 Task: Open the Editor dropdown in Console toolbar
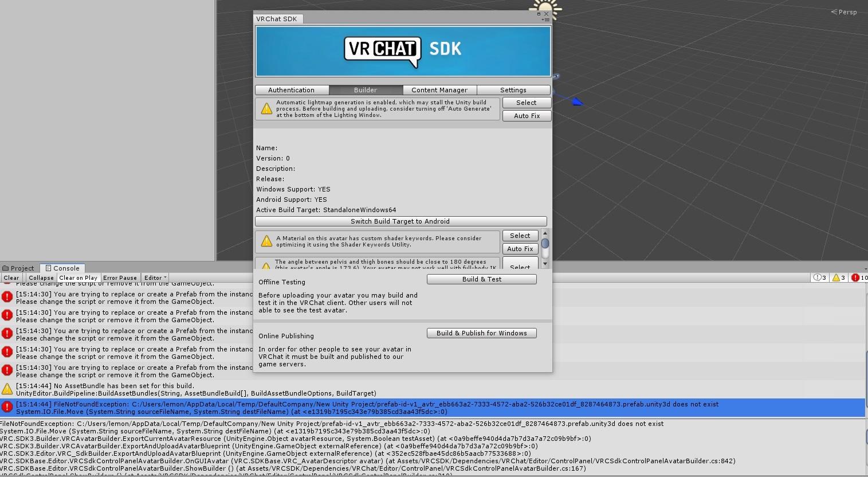pyautogui.click(x=155, y=277)
